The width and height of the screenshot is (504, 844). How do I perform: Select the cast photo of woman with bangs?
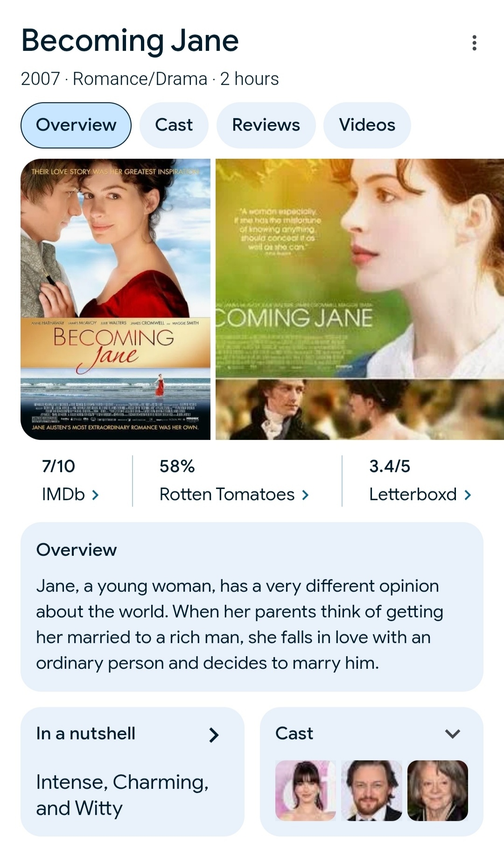click(x=306, y=790)
